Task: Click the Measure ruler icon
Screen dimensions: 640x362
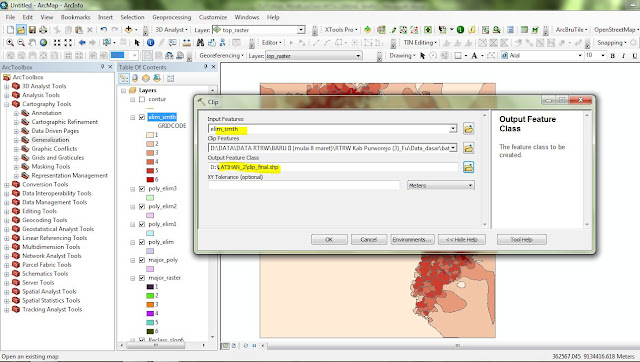Action: (x=187, y=42)
